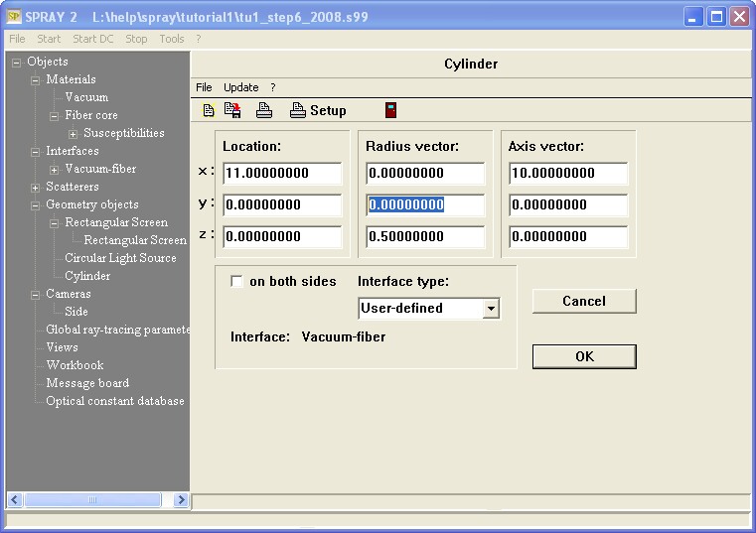Click the red exit door icon
The height and width of the screenshot is (533, 756).
391,110
